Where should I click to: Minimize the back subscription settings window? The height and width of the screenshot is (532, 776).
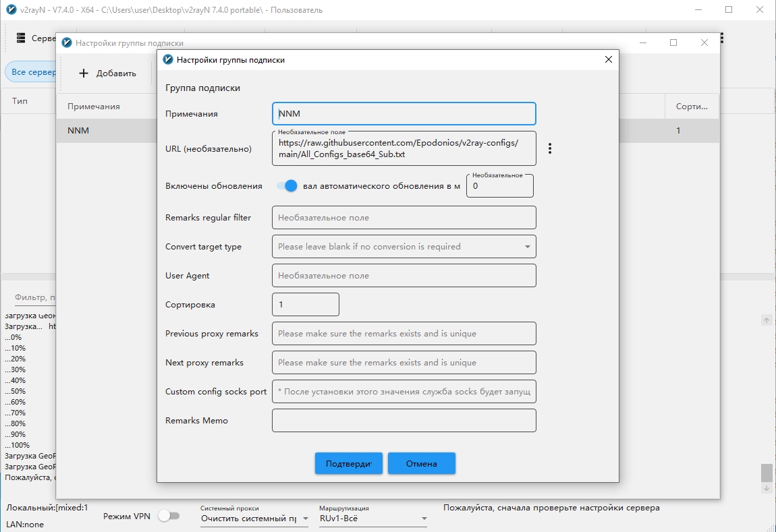tap(643, 42)
